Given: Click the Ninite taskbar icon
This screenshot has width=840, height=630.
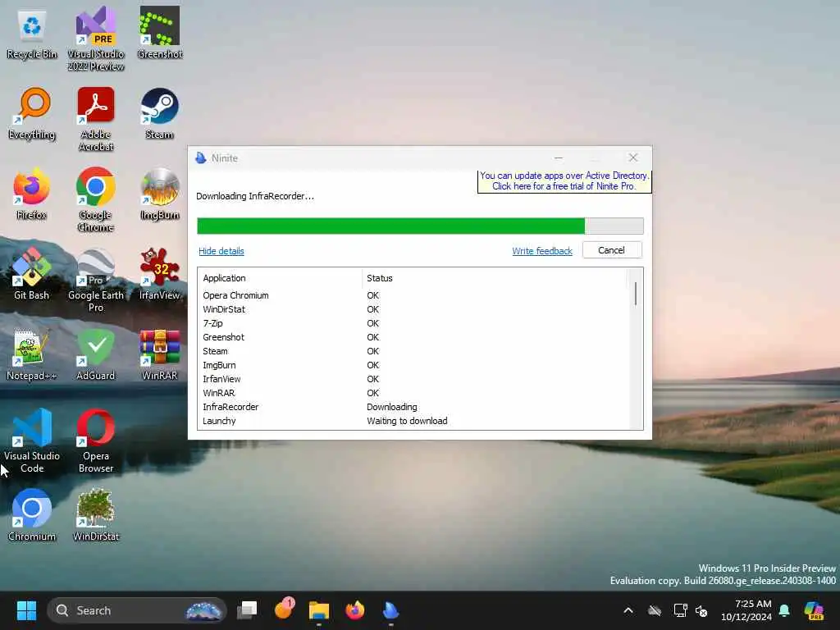Looking at the screenshot, I should coord(391,610).
